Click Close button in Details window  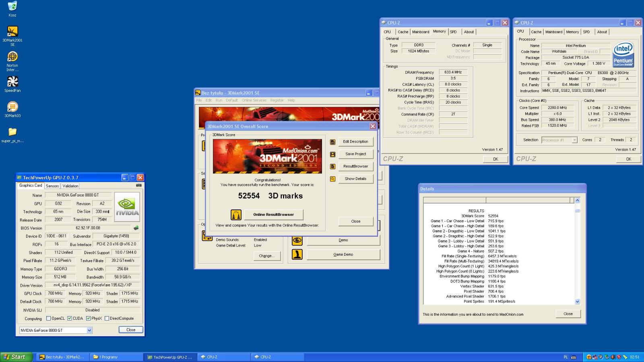click(568, 314)
